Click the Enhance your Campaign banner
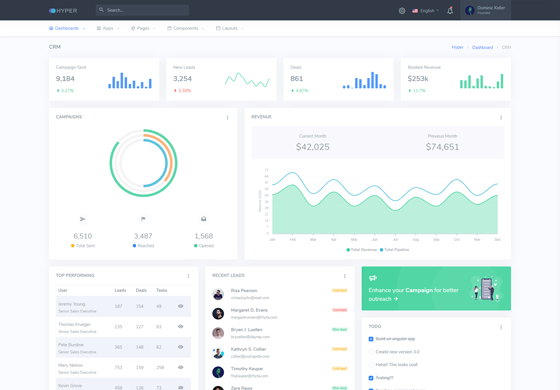Viewport: 560px width, 390px height. pyautogui.click(x=436, y=288)
